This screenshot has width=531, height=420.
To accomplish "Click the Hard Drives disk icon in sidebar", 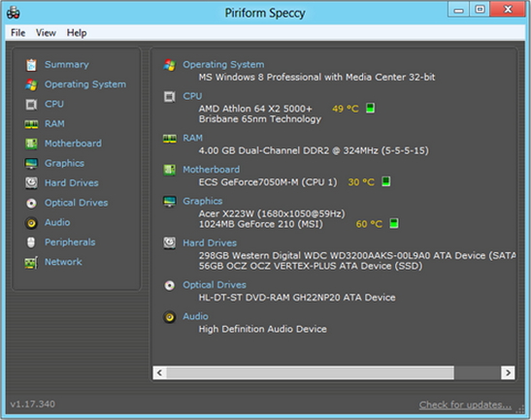I will (x=31, y=183).
